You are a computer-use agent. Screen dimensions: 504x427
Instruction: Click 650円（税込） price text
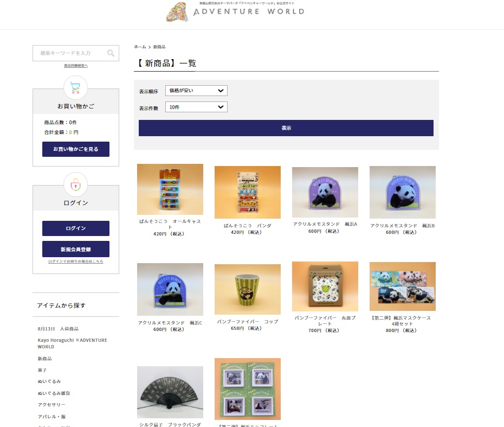coord(246,328)
